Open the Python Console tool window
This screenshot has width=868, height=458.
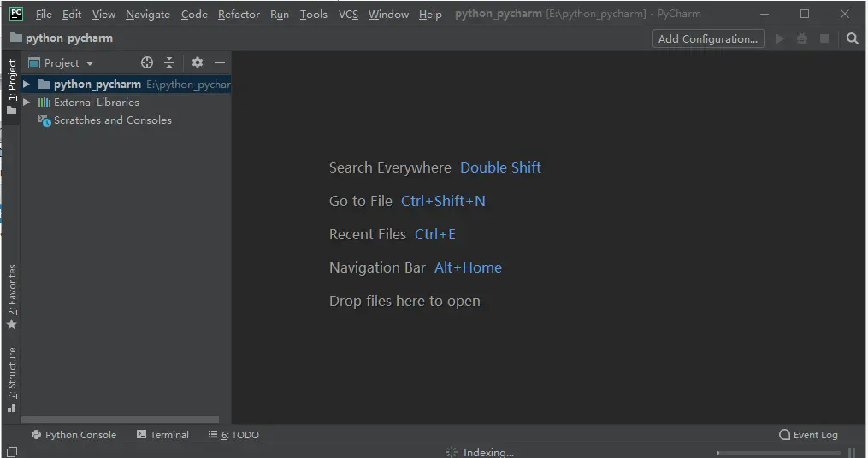[x=74, y=435]
